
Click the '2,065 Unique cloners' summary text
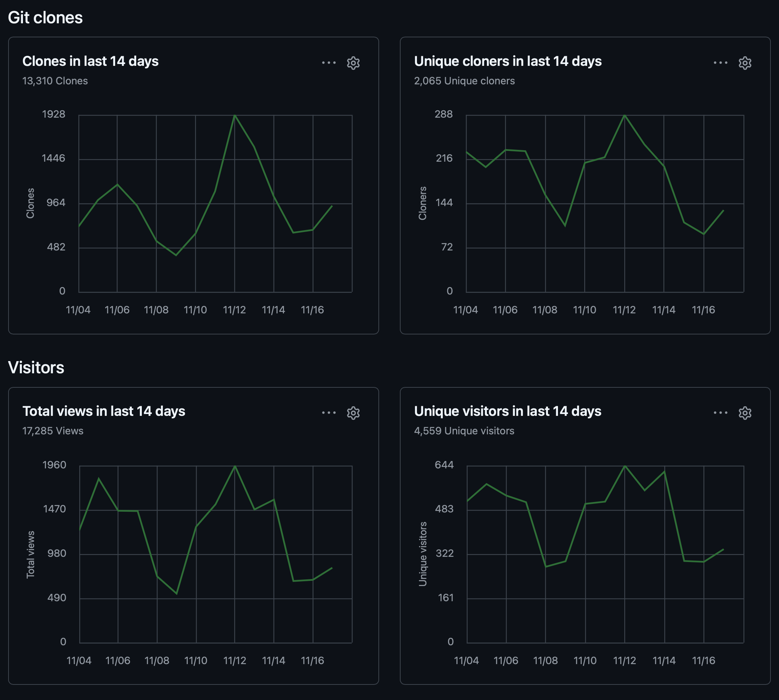tap(464, 81)
